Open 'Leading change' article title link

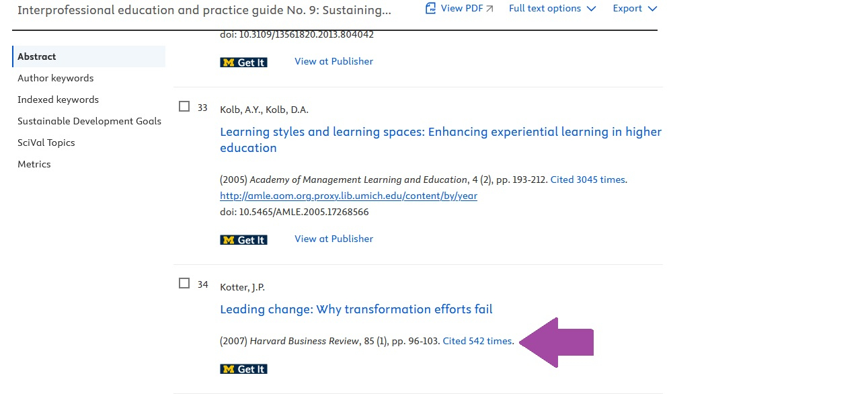coord(356,309)
